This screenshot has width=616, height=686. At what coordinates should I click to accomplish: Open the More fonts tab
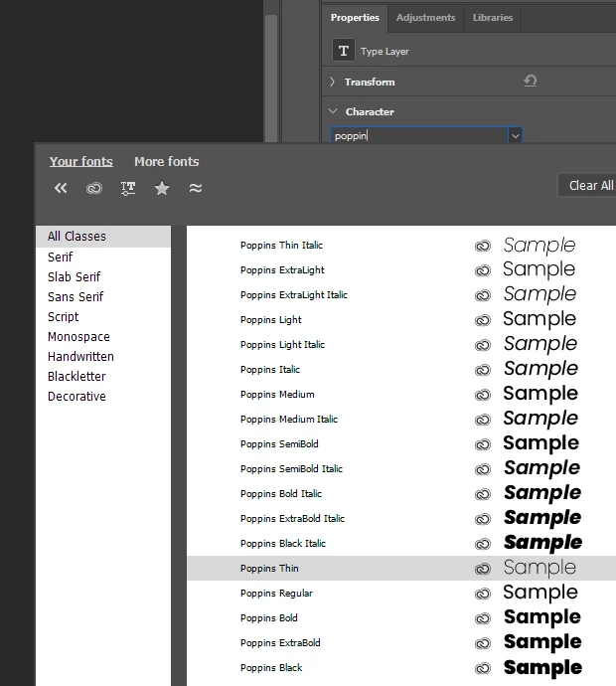point(167,161)
